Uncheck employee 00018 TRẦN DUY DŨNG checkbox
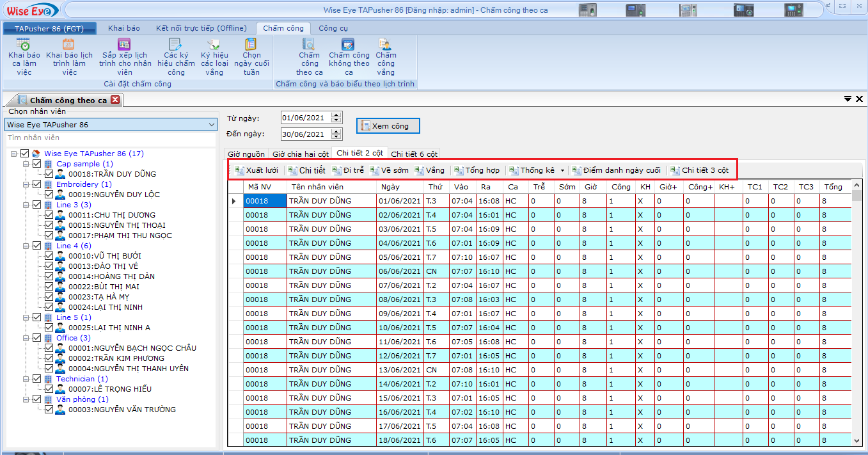The height and width of the screenshot is (455, 868). click(x=49, y=174)
